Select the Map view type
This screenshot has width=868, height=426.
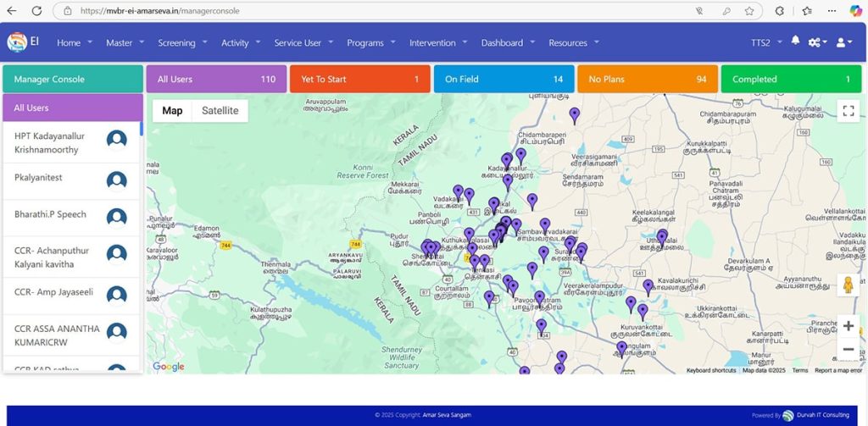172,111
